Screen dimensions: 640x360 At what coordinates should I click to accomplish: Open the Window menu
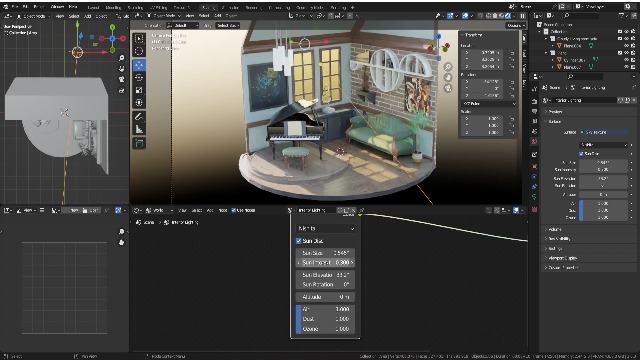click(57, 7)
